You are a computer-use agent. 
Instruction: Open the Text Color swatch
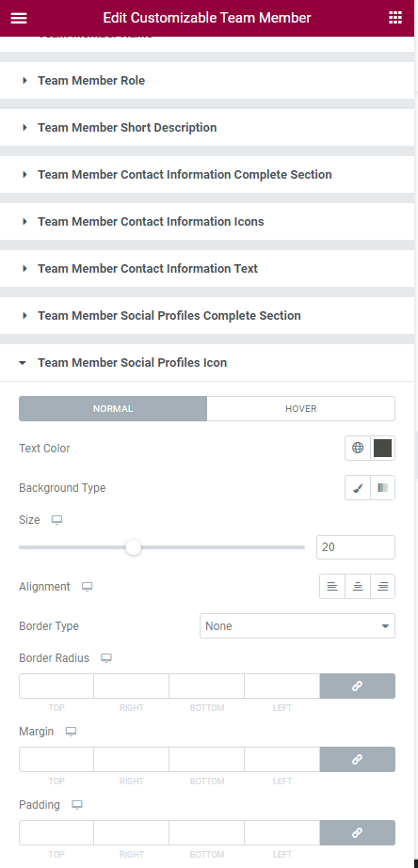(x=382, y=448)
